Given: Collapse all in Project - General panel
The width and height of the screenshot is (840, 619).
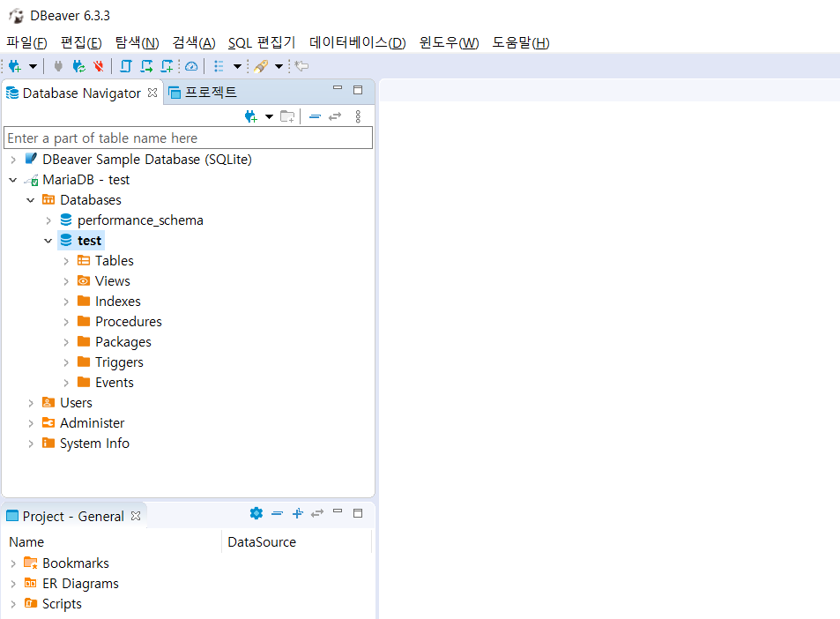Looking at the screenshot, I should (x=277, y=513).
